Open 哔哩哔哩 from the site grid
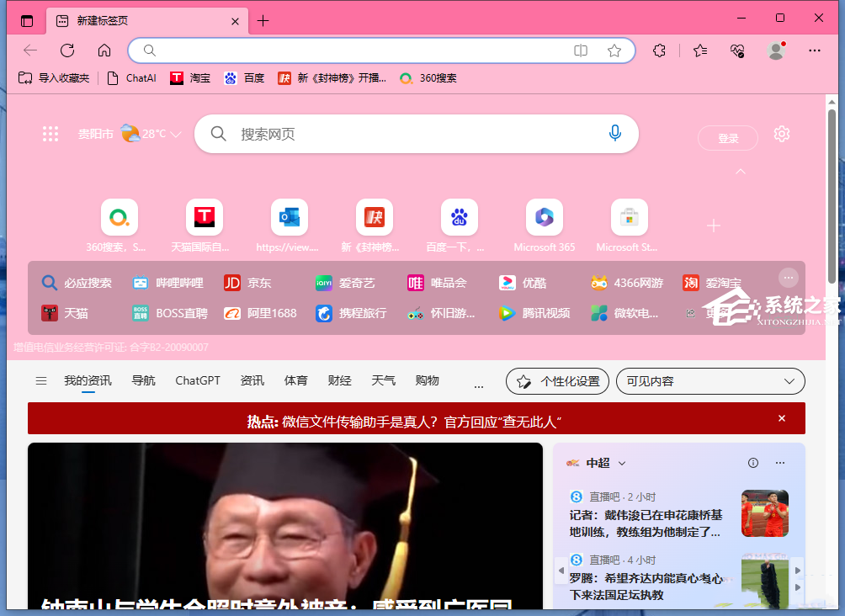Image resolution: width=845 pixels, height=616 pixels. [x=165, y=283]
